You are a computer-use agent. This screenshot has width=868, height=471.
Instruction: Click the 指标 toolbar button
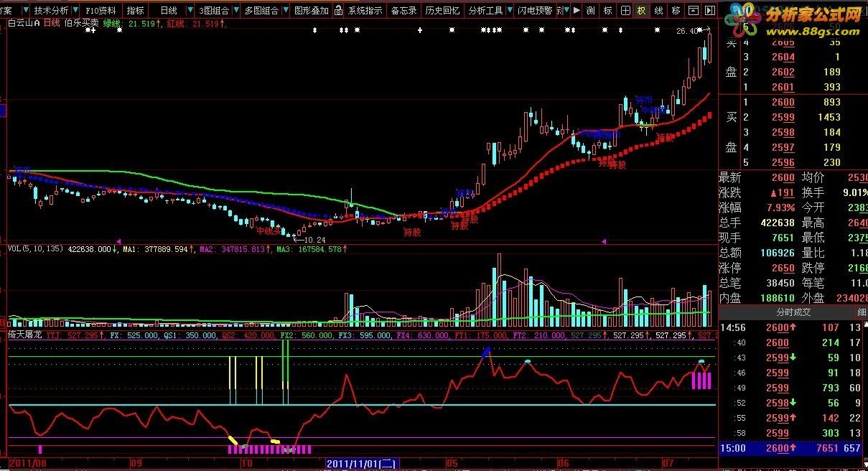pos(135,11)
